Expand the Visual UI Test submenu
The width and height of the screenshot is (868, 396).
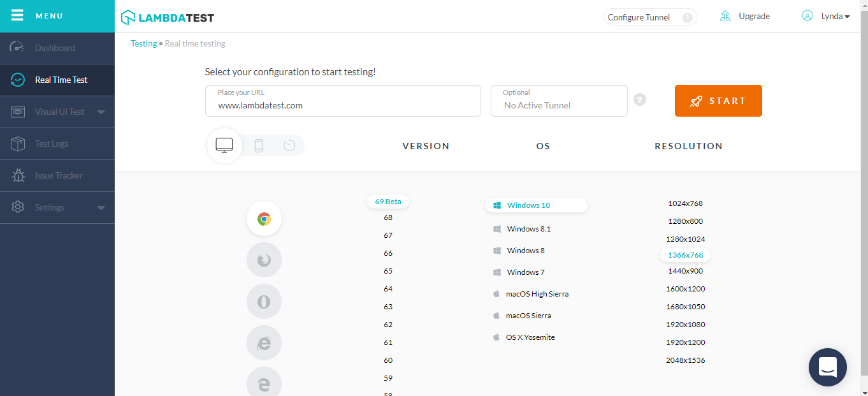click(101, 112)
